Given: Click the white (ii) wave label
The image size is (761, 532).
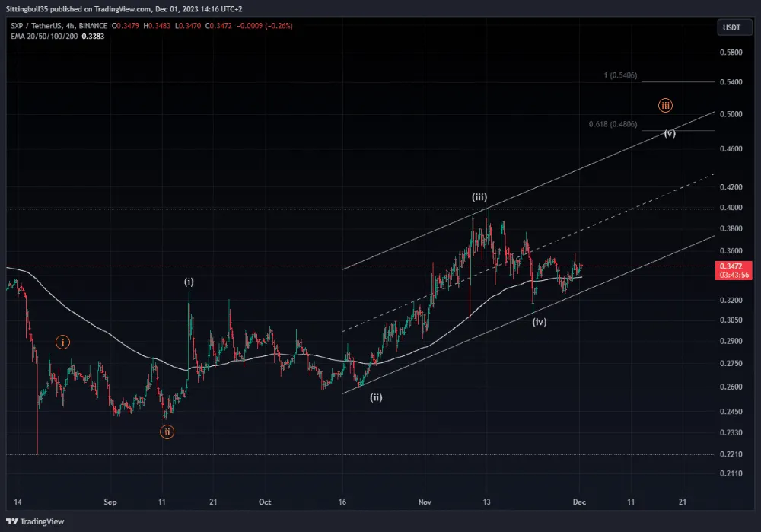Looking at the screenshot, I should click(x=376, y=397).
